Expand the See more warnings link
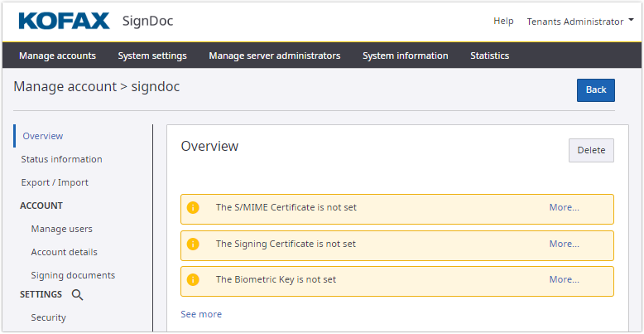 (x=201, y=314)
